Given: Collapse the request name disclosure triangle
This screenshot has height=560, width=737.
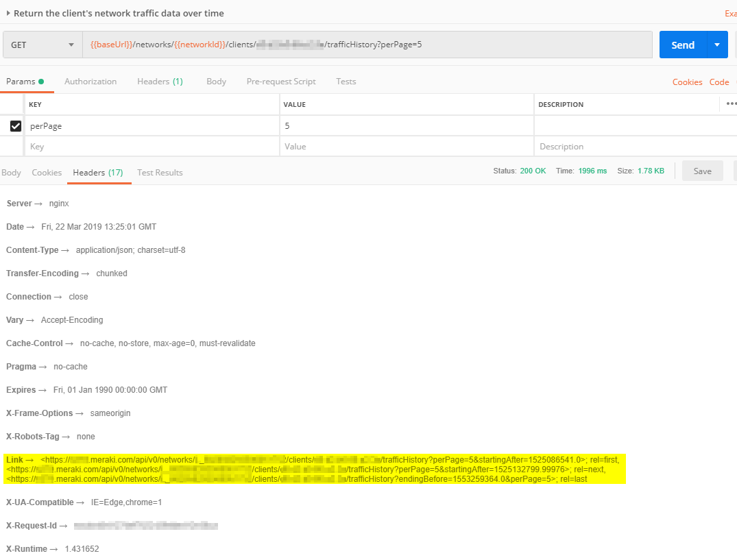Looking at the screenshot, I should (x=7, y=12).
